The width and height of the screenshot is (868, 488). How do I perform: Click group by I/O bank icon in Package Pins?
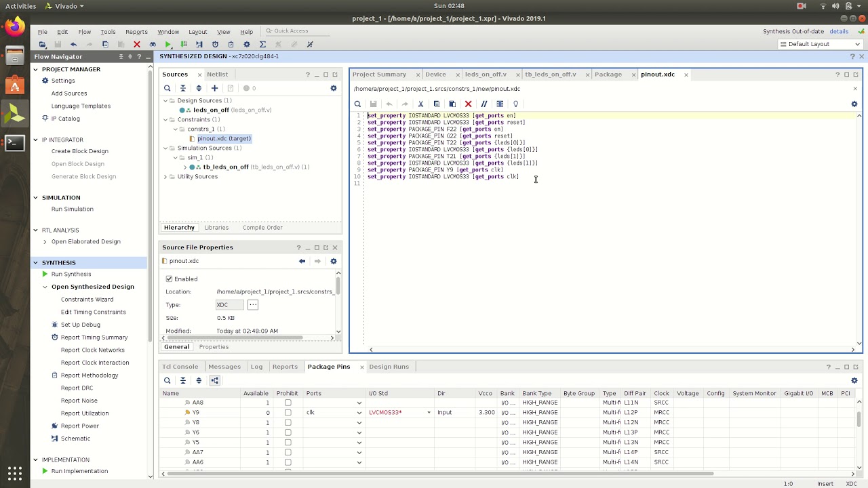(214, 380)
